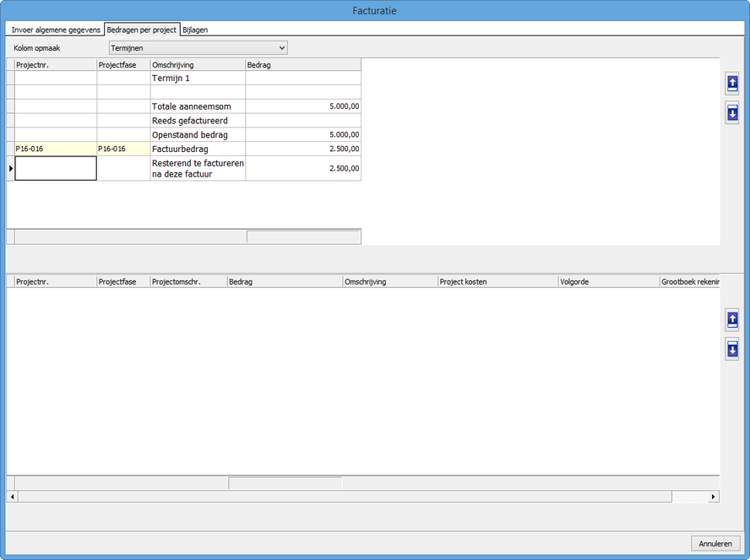Click the Openstaand bedrag cell
The image size is (750, 560).
(x=198, y=135)
